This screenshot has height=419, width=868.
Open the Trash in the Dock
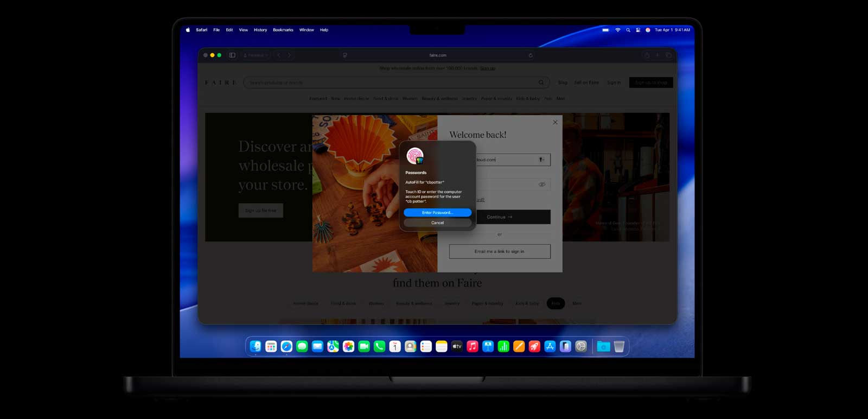point(619,346)
